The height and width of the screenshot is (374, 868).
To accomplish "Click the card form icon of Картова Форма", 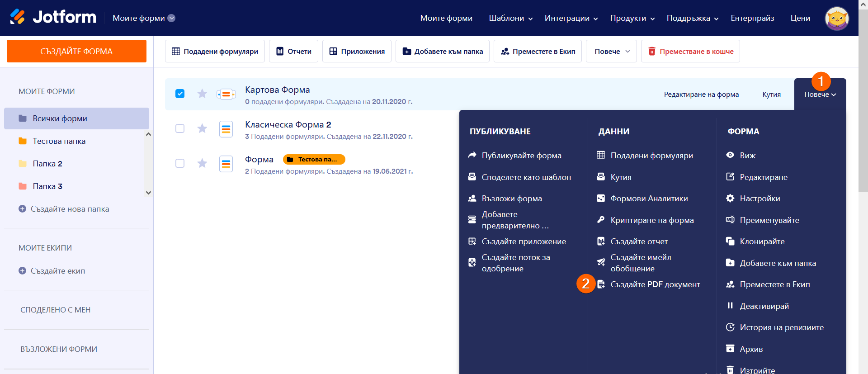I will click(x=226, y=94).
